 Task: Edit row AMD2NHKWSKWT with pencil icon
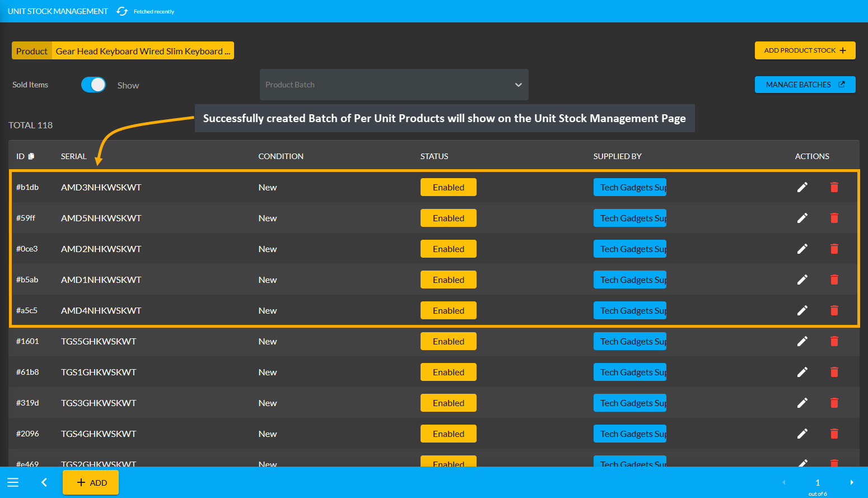[802, 249]
